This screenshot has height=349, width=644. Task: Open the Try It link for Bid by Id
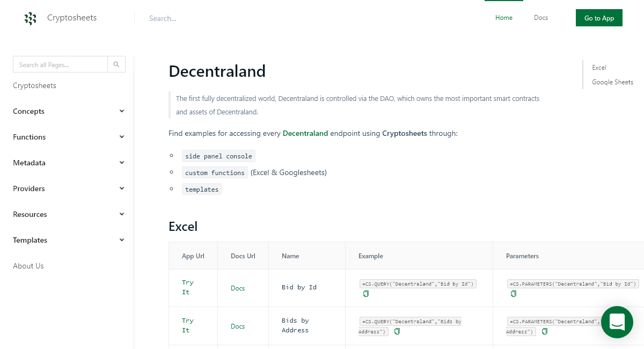[x=187, y=287]
